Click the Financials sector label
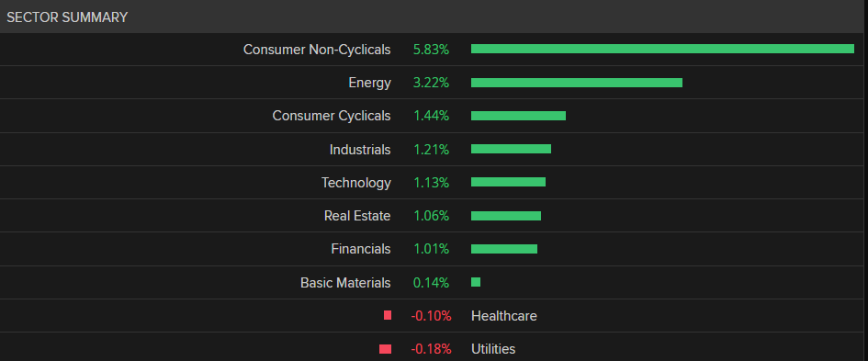This screenshot has height=361, width=868. tap(361, 249)
